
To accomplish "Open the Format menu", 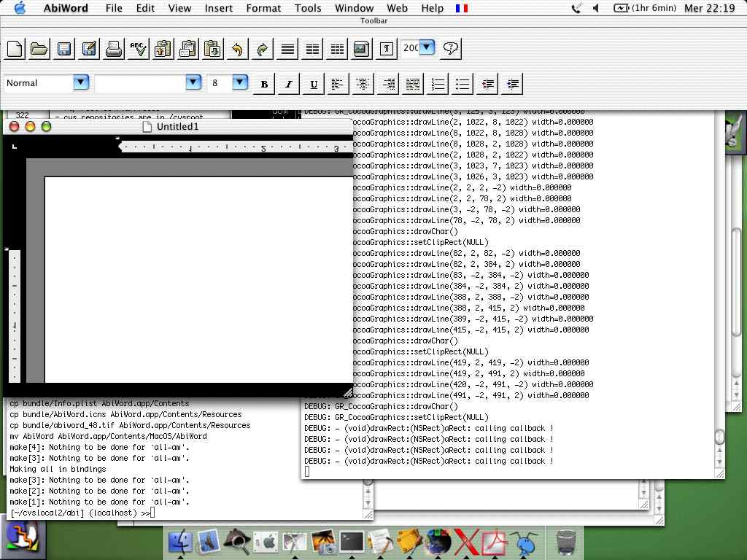I will point(263,8).
